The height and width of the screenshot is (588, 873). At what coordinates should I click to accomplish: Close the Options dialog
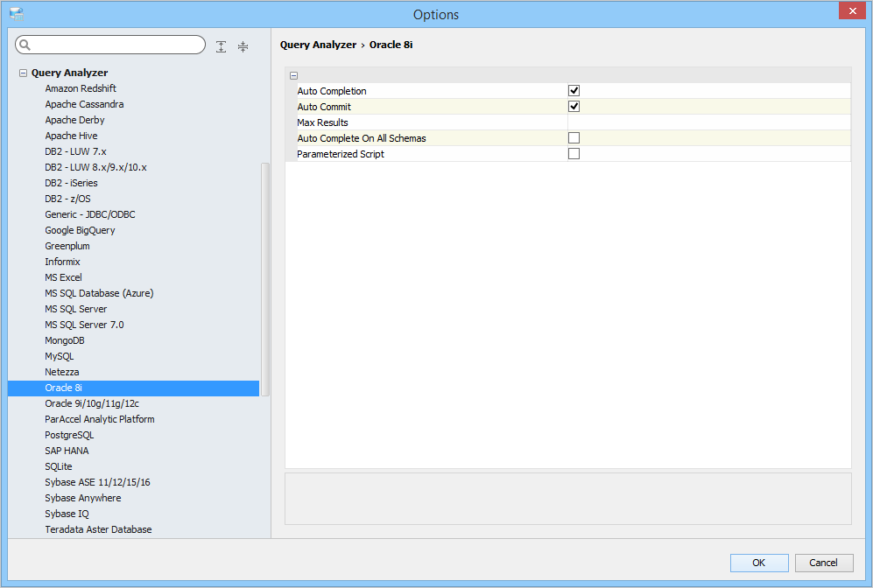[x=852, y=10]
